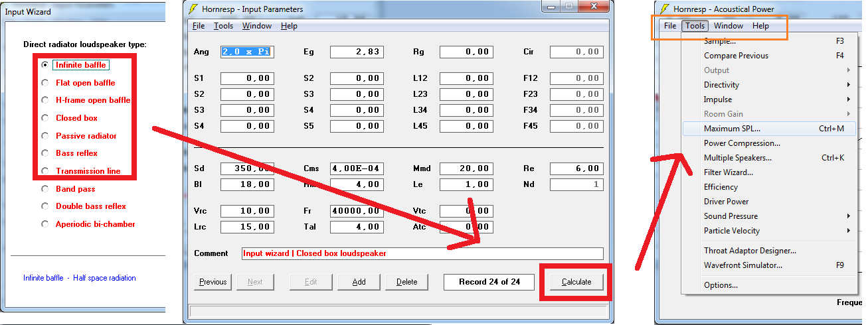
Task: Expand Particle Velocity submenu
Action: [768, 231]
